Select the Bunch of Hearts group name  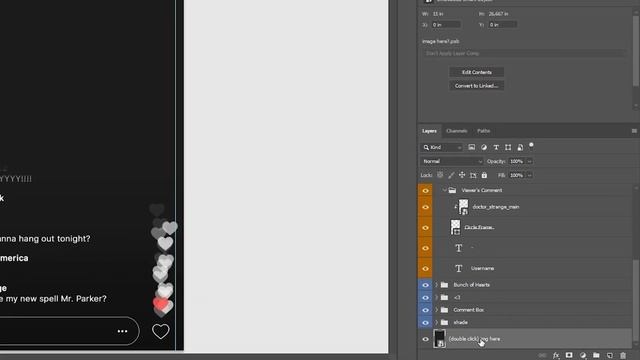coord(471,285)
